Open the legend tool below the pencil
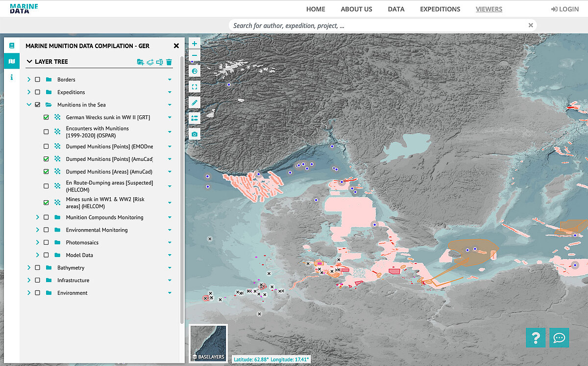The width and height of the screenshot is (588, 366). pyautogui.click(x=194, y=118)
